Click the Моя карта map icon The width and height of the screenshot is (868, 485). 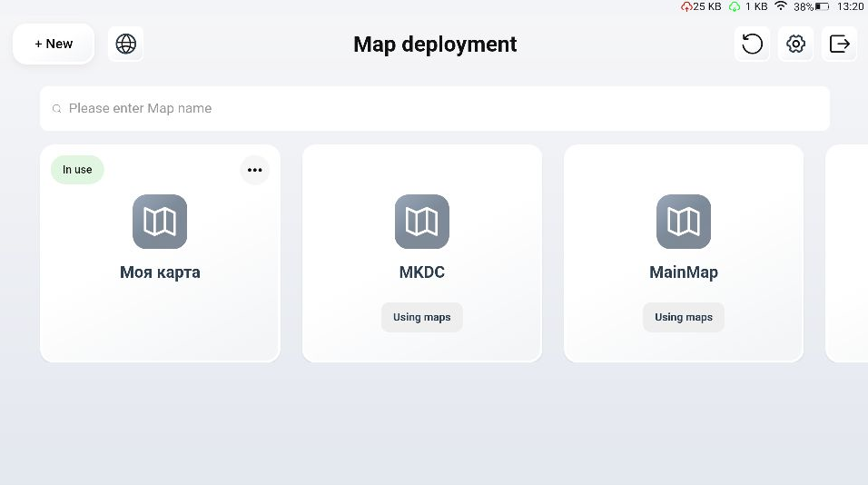coord(160,222)
